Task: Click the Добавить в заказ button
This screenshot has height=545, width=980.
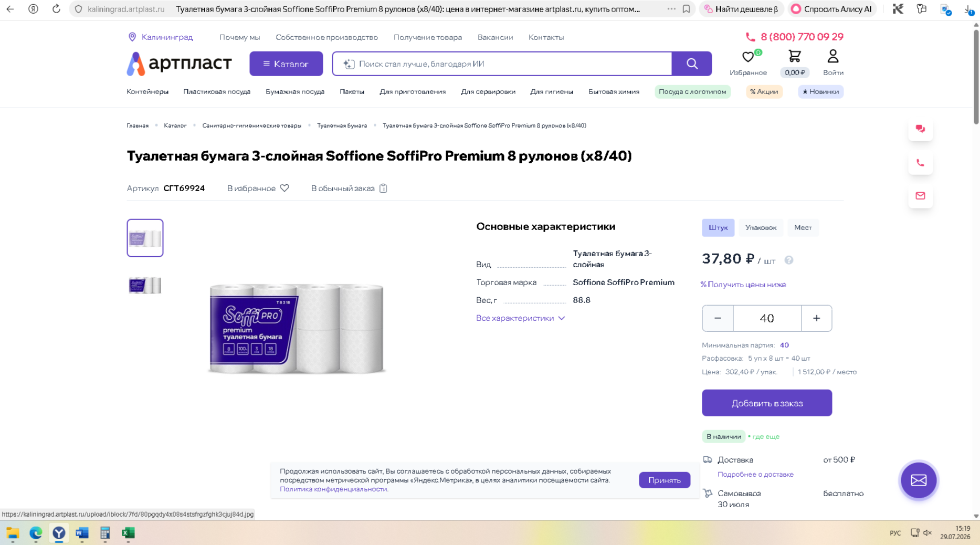Action: tap(767, 403)
